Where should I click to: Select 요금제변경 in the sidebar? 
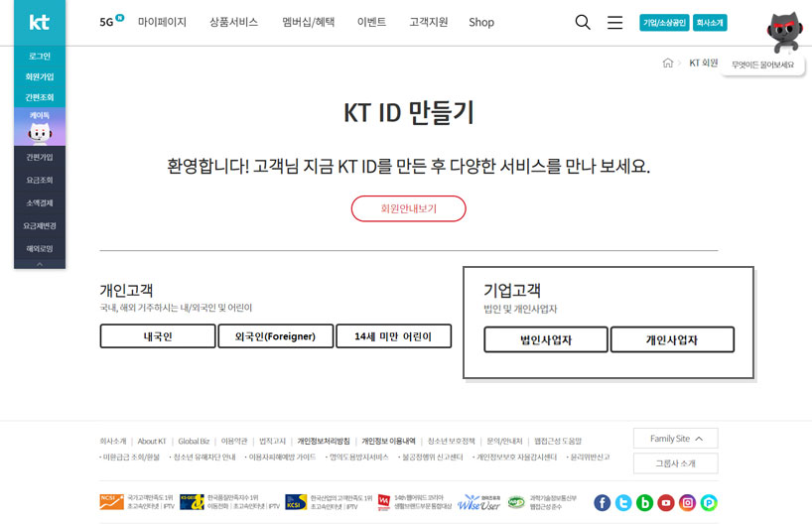[x=40, y=225]
